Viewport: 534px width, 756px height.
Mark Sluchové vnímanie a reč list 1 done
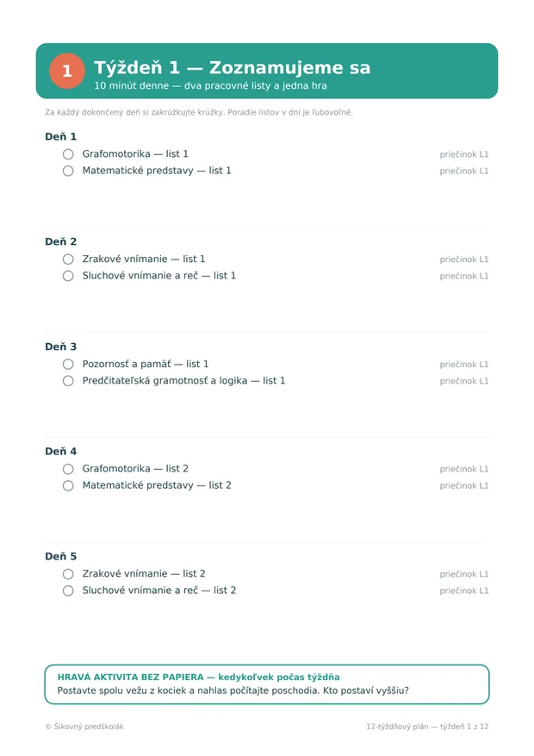68,276
